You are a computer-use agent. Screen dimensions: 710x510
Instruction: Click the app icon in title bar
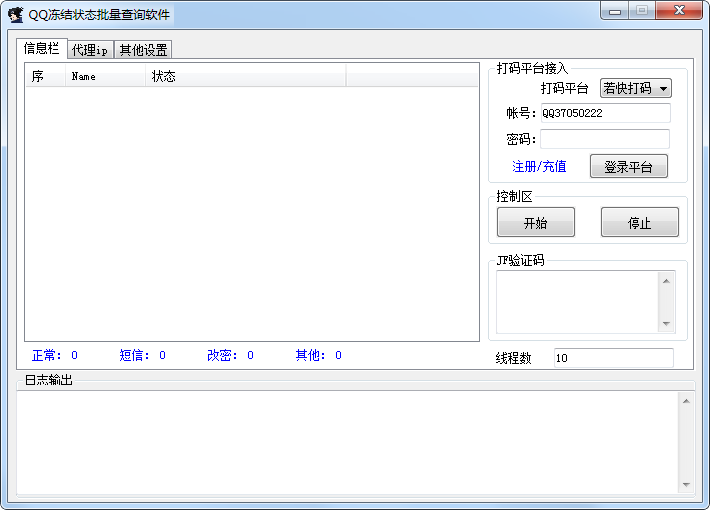coord(16,14)
